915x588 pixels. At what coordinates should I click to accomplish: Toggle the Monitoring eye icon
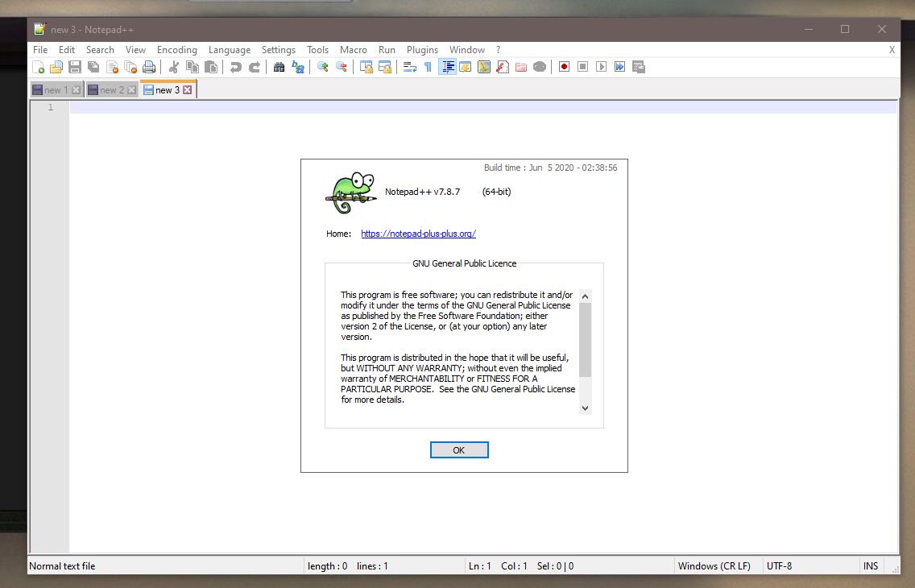tap(540, 67)
